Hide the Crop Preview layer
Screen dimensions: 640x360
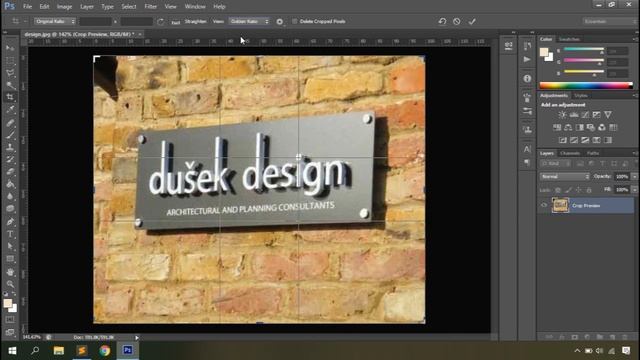(544, 205)
